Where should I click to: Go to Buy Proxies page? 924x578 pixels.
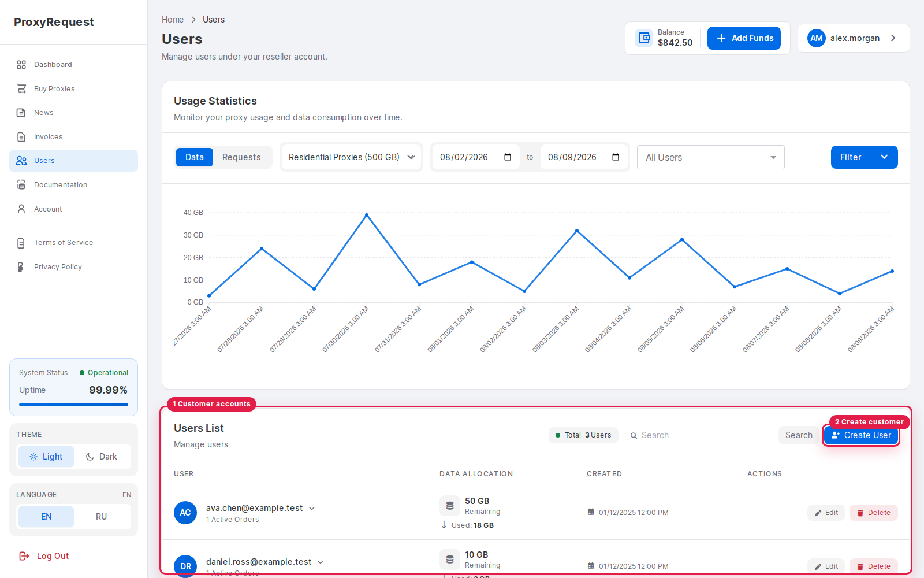(x=73, y=89)
